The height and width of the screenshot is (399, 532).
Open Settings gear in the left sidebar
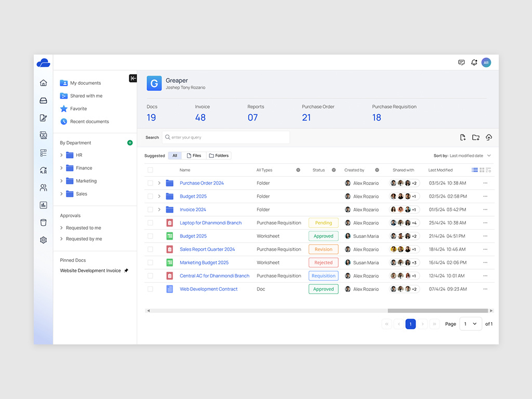tap(44, 240)
